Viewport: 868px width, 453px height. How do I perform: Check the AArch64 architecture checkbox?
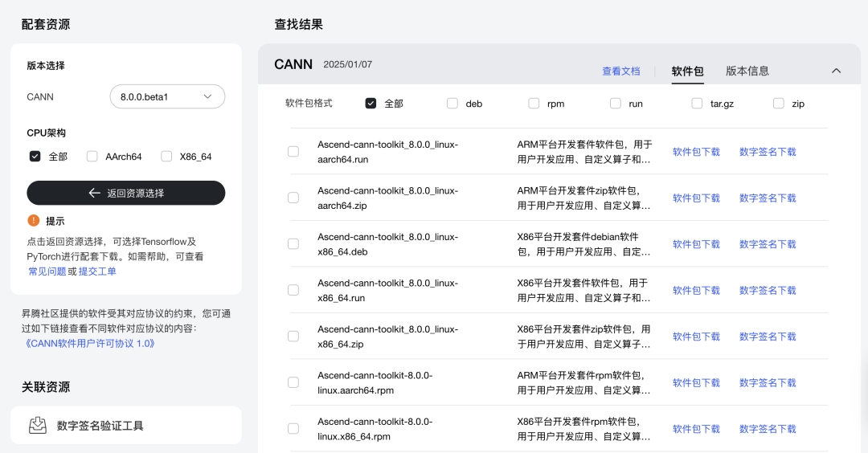pyautogui.click(x=92, y=157)
